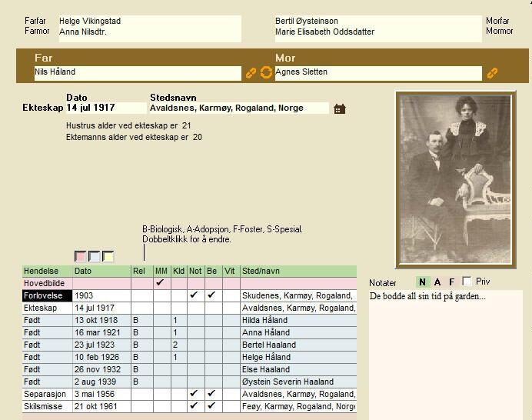532x420 pixels.
Task: Select child Else Haaland
Action: click(x=266, y=369)
